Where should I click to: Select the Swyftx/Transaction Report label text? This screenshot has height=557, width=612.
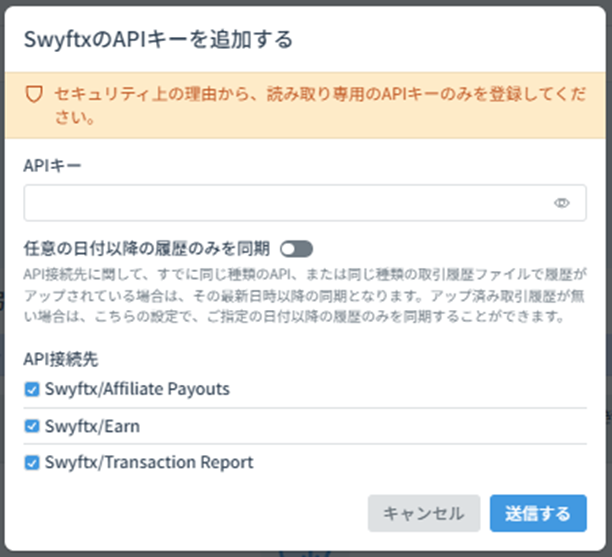[149, 463]
